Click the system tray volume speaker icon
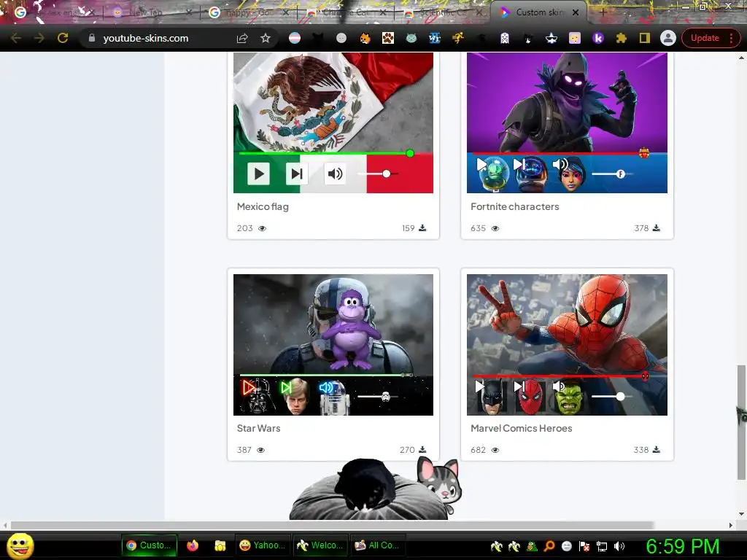This screenshot has width=747, height=560. (x=619, y=546)
